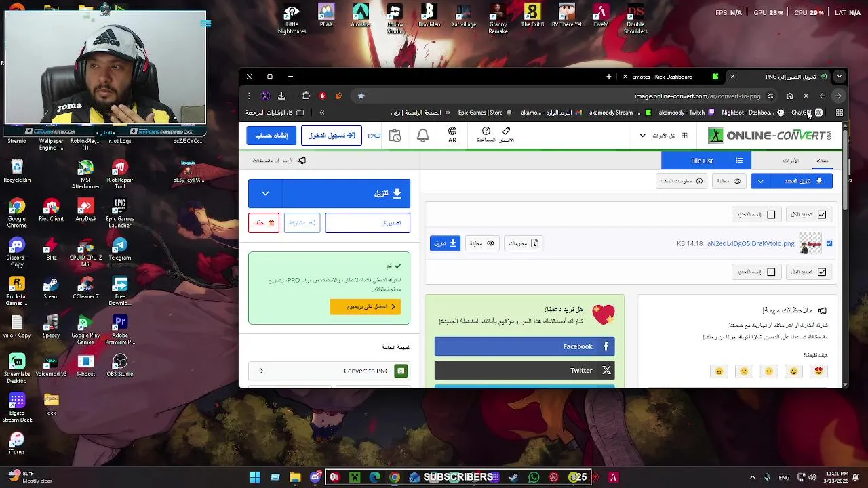Open the browser three-dot menu
This screenshot has height=488, width=868.
coord(249,96)
